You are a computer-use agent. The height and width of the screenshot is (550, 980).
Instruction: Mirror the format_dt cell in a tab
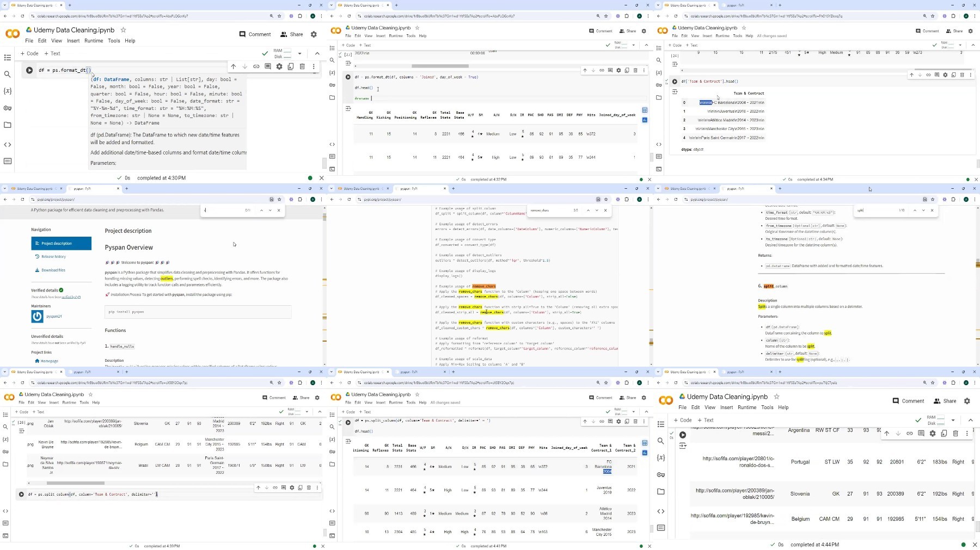[291, 66]
